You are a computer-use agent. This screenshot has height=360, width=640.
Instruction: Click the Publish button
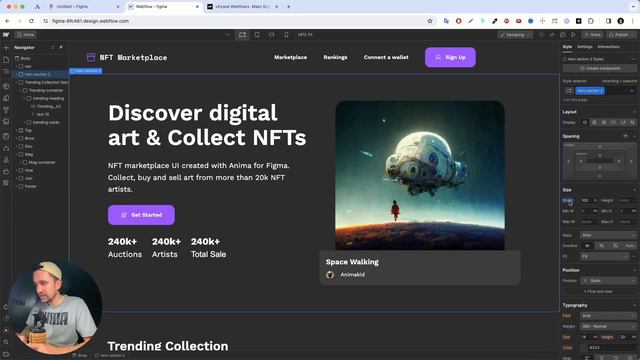click(622, 35)
